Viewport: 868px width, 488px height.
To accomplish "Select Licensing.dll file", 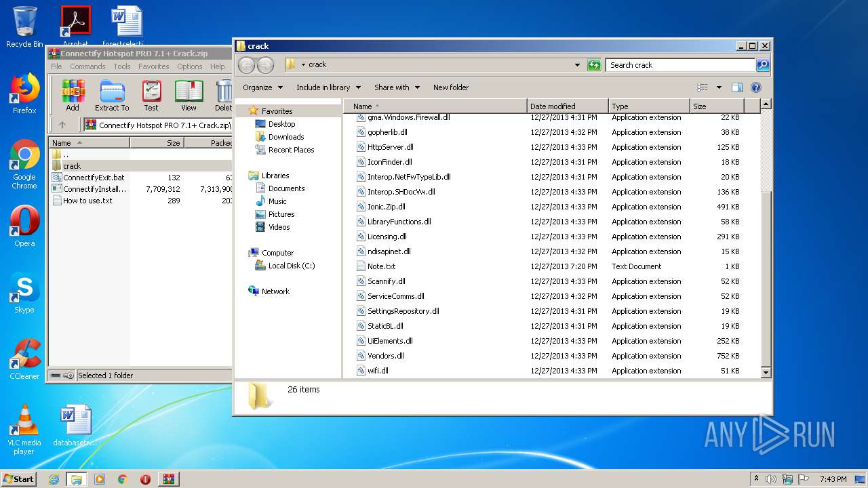I will (387, 237).
